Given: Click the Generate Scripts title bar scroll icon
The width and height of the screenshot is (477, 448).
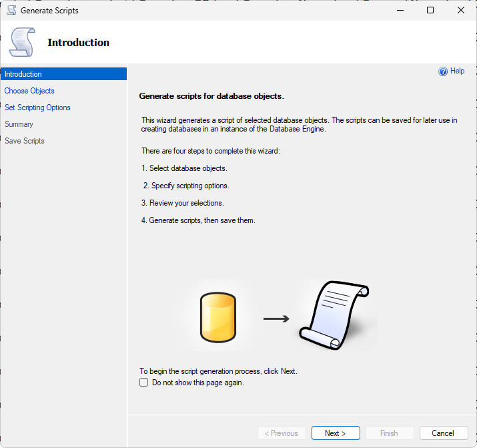Looking at the screenshot, I should (x=11, y=10).
